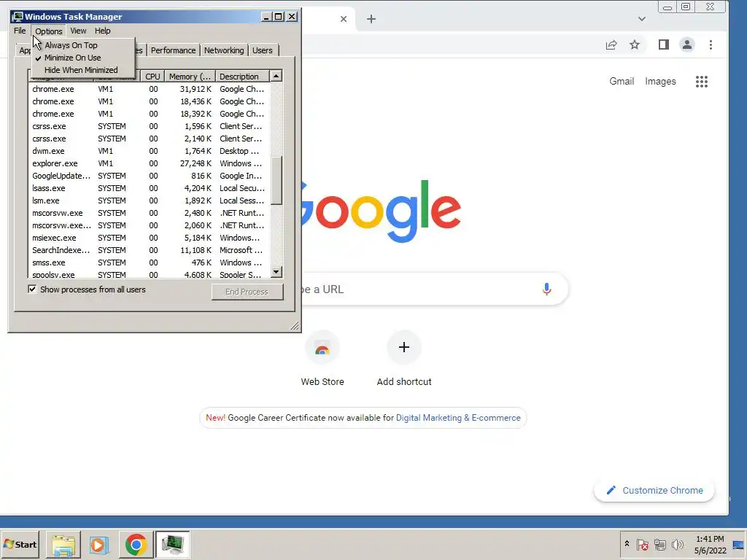Close the open Options menu
Screen dimensions: 747x560
click(x=49, y=31)
